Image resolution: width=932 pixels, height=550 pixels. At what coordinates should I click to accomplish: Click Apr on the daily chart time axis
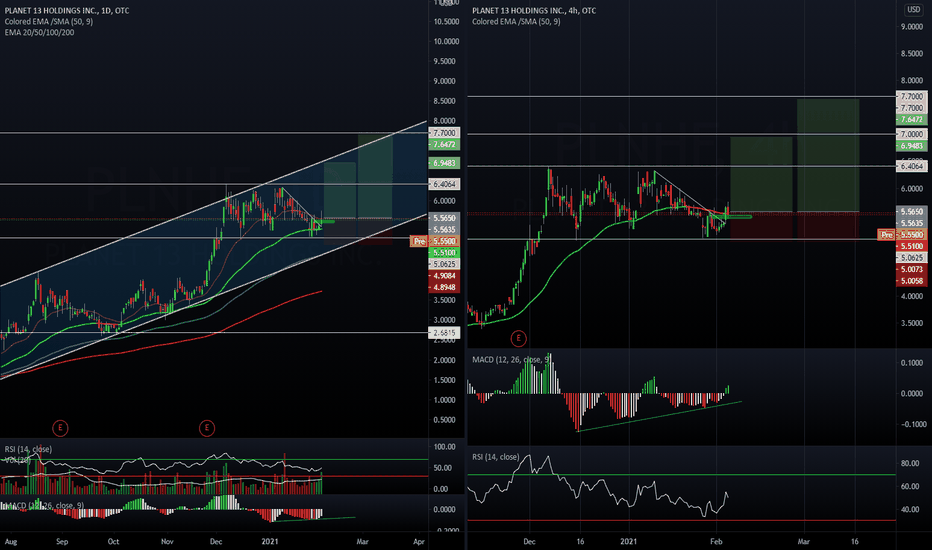(419, 542)
